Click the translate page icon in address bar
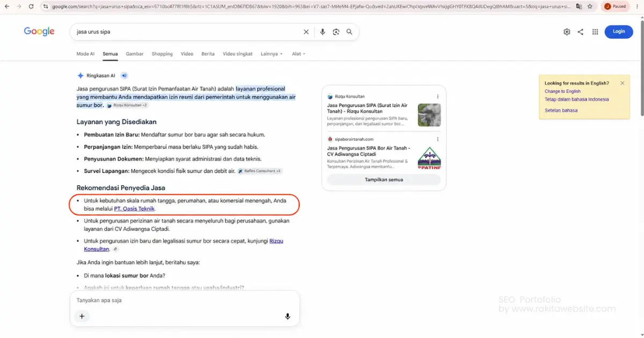This screenshot has width=644, height=338. [579, 6]
